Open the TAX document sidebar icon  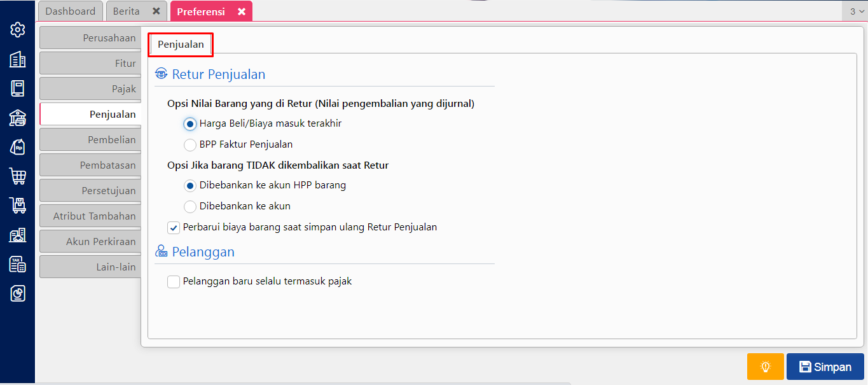(18, 264)
